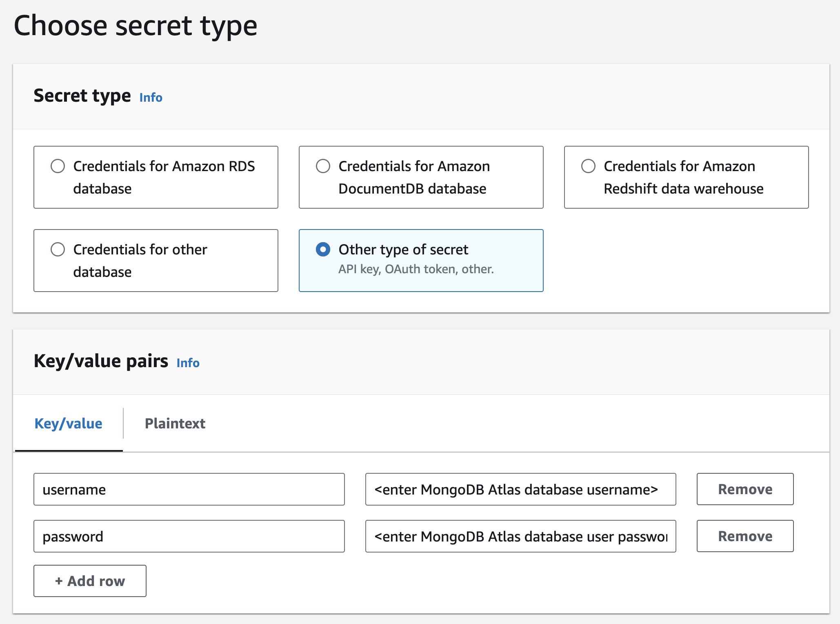Click the MongoDB Atlas username value field

click(520, 489)
